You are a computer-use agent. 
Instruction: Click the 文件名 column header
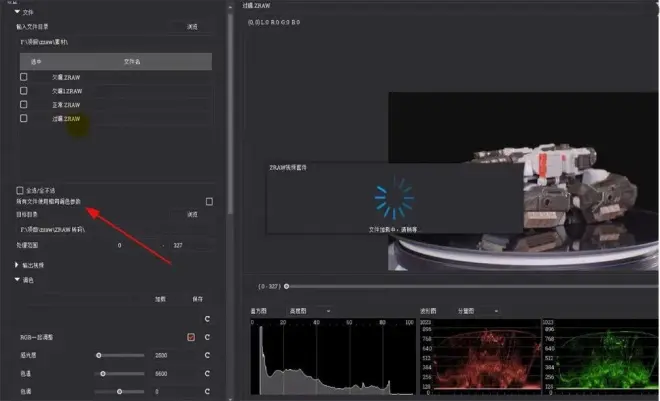tap(132, 61)
